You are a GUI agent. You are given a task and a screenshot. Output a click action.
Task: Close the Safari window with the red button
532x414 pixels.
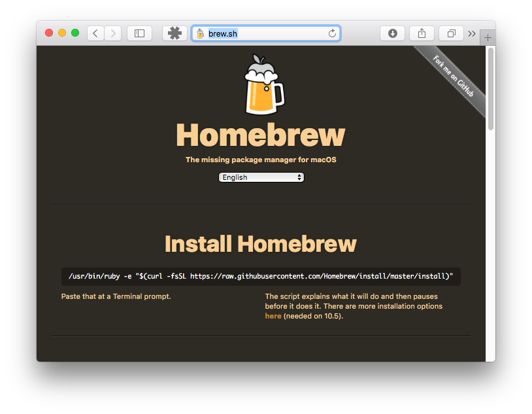click(49, 33)
